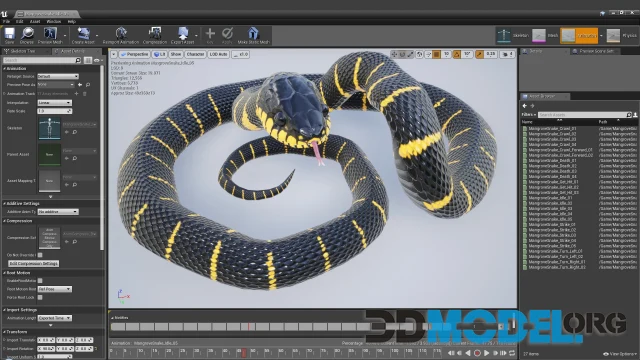This screenshot has height=360, width=640.
Task: Enable the EnableRootMotion checkbox
Action: (x=40, y=281)
